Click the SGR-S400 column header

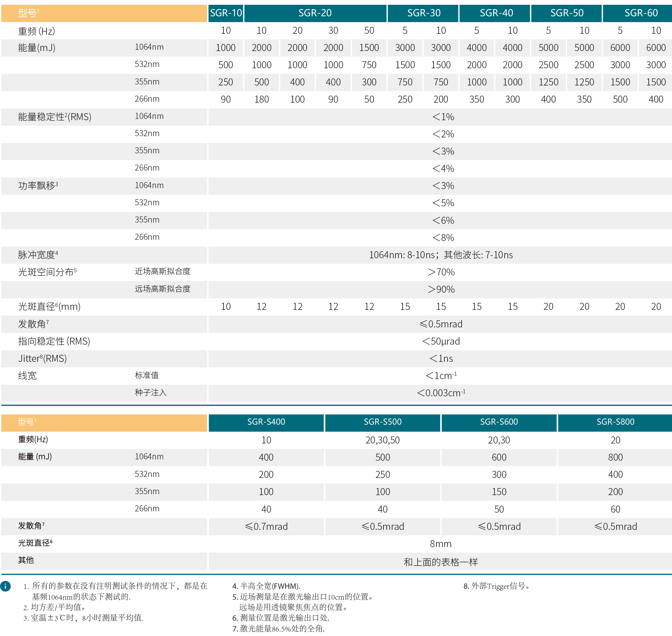(x=266, y=422)
